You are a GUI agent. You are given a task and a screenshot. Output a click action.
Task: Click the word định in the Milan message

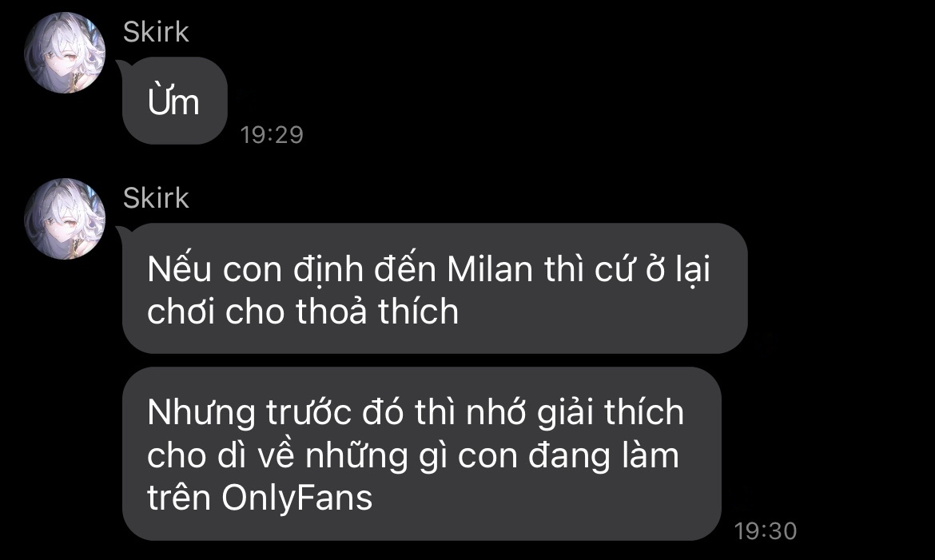pos(328,270)
